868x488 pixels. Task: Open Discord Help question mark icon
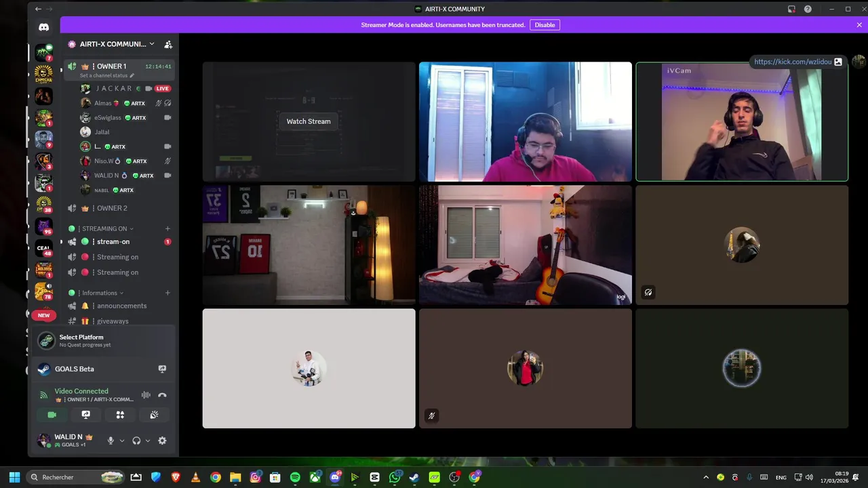click(808, 9)
